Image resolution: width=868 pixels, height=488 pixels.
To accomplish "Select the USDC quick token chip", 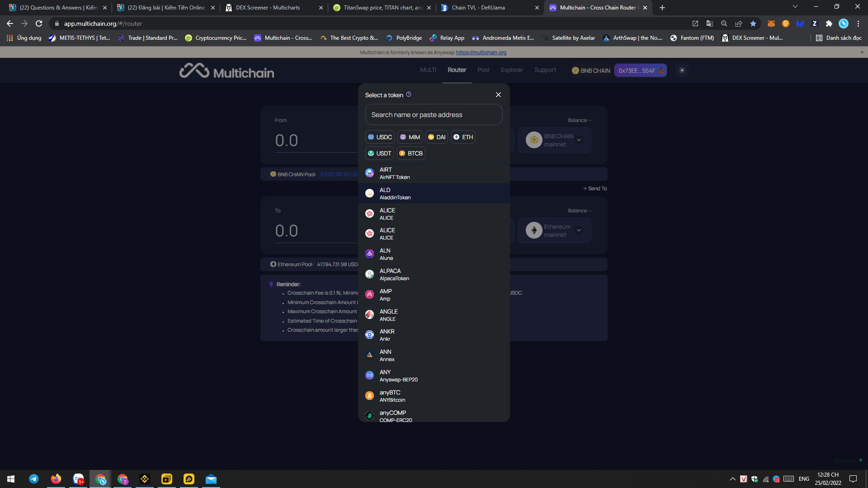I will (x=380, y=137).
